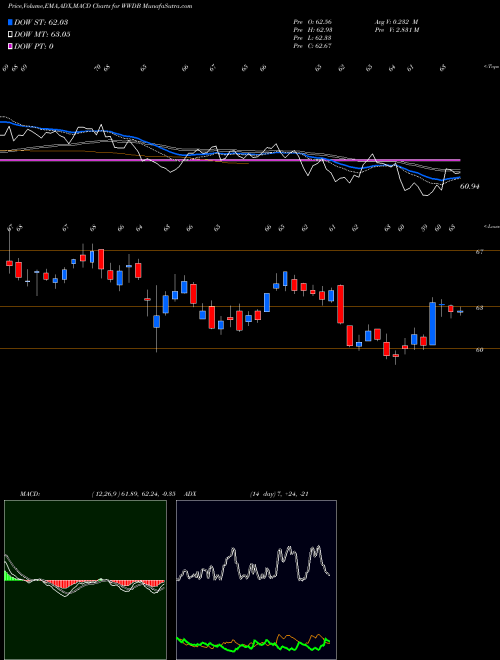The width and height of the screenshot is (500, 660).
Task: Open the ADX indicator panel
Action: pos(256,580)
